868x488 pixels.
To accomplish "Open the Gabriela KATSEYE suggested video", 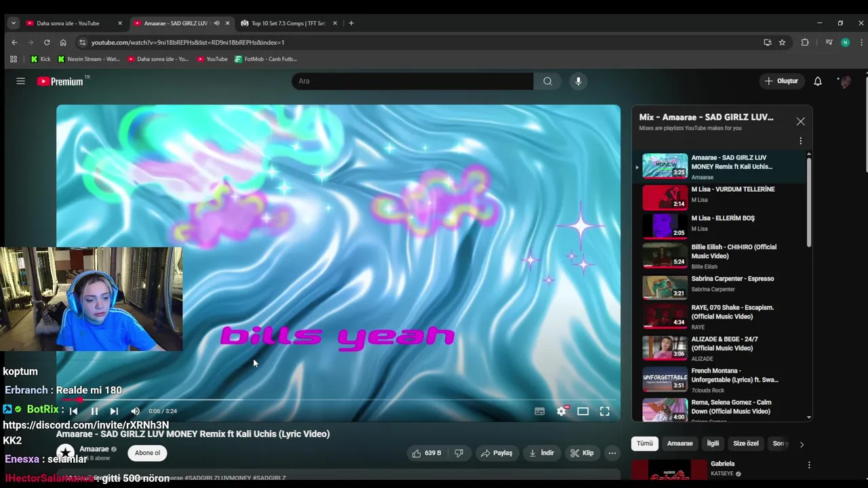I will (x=722, y=471).
